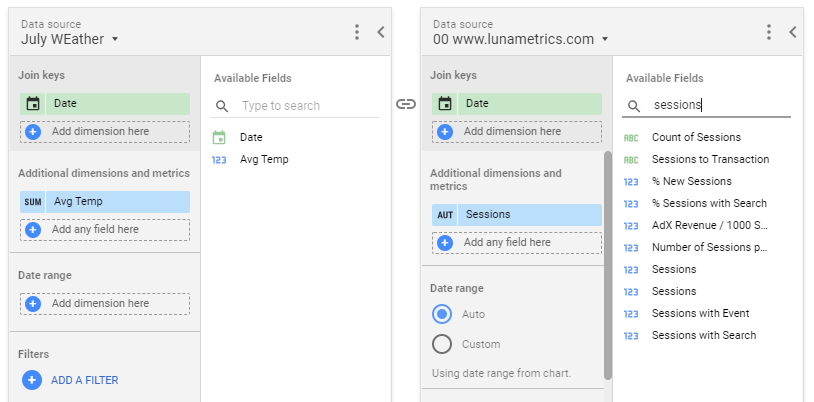The width and height of the screenshot is (814, 402).
Task: Collapse the lunametrics panel using chevron
Action: pos(793,32)
